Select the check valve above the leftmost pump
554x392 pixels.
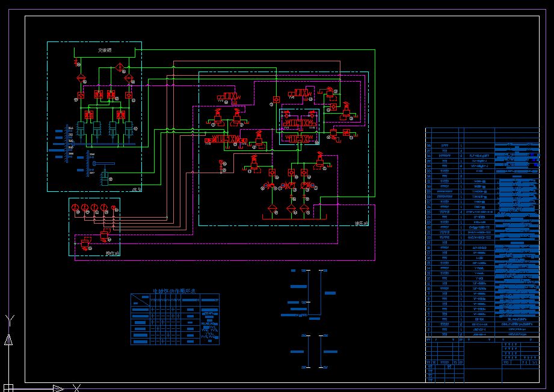(x=272, y=173)
